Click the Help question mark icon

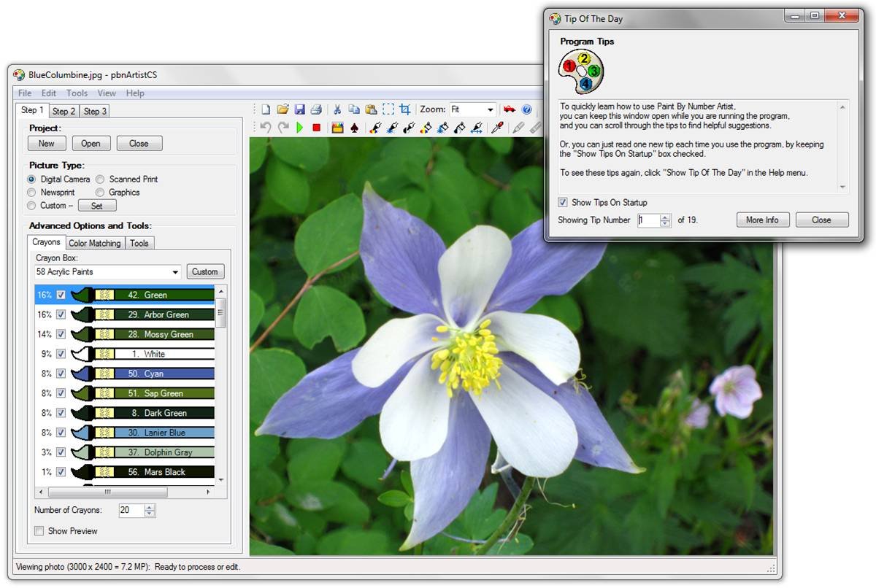(x=526, y=109)
